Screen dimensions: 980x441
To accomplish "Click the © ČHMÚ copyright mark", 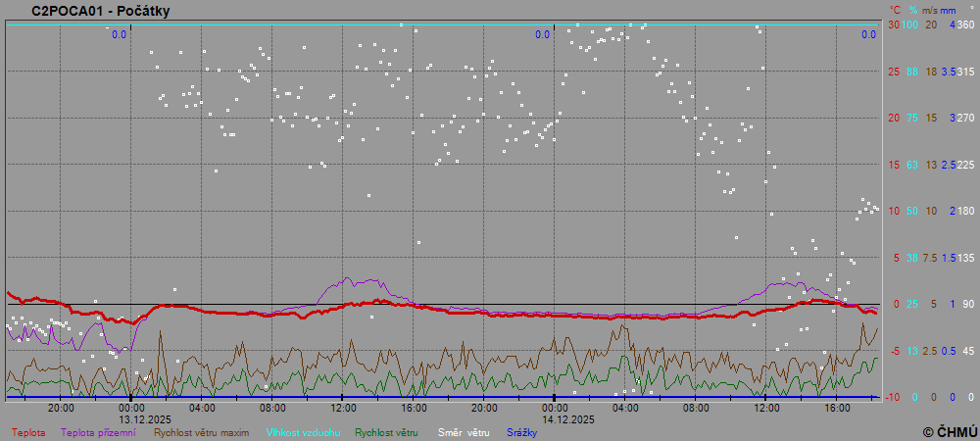I will point(950,431).
